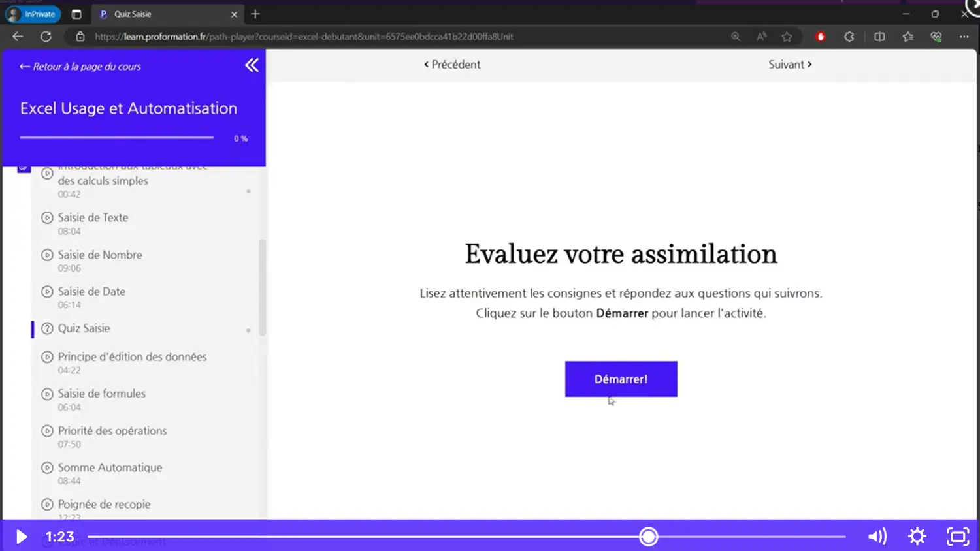
Task: Open the browser zoom control icon
Action: [x=736, y=37]
